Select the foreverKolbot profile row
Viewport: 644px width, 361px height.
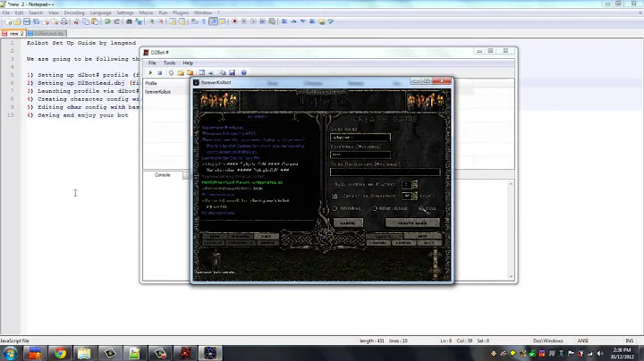(166, 92)
